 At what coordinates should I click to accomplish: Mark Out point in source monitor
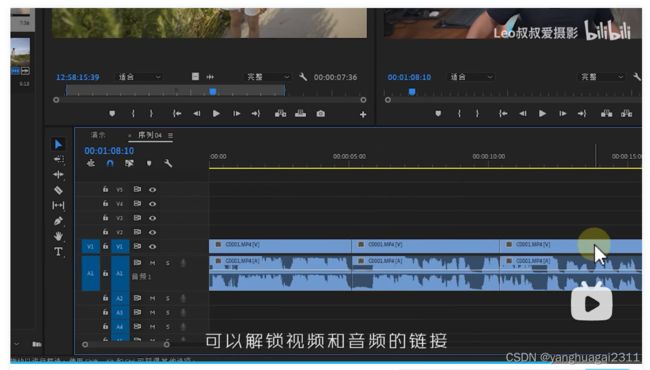pyautogui.click(x=151, y=114)
